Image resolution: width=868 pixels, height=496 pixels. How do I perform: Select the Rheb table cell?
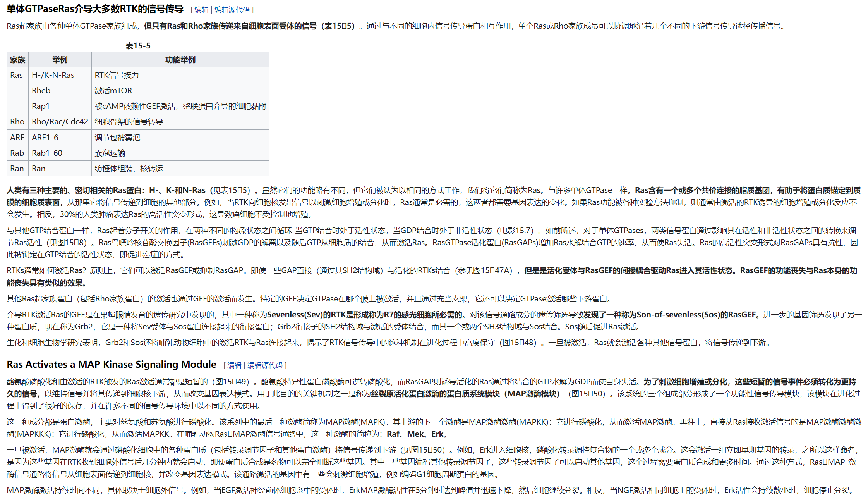[x=60, y=91]
